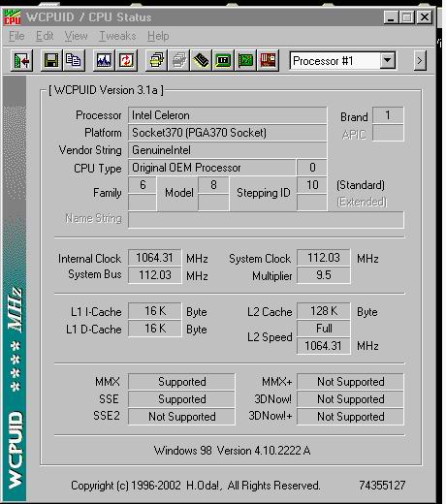Image resolution: width=446 pixels, height=504 pixels.
Task: Click the red refresh arrows icon
Action: pyautogui.click(x=126, y=60)
